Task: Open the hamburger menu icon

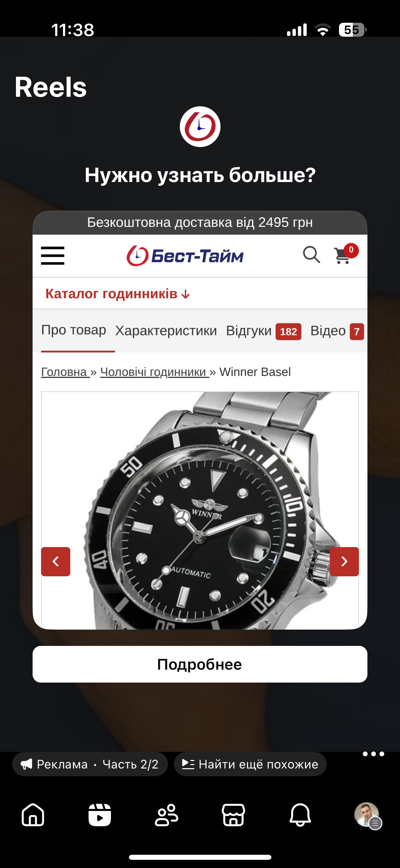Action: point(53,256)
